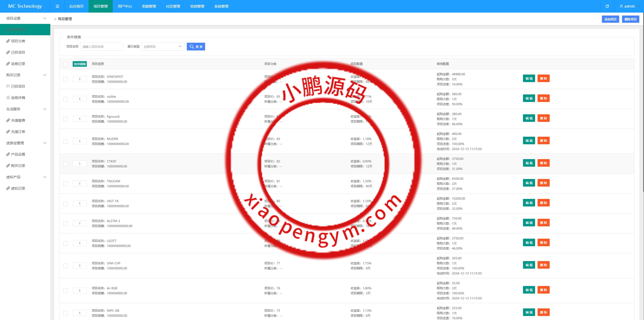Viewport: 644px width, 320px height.
Task: Click link icon beside 项目分类
Action: click(x=8, y=41)
